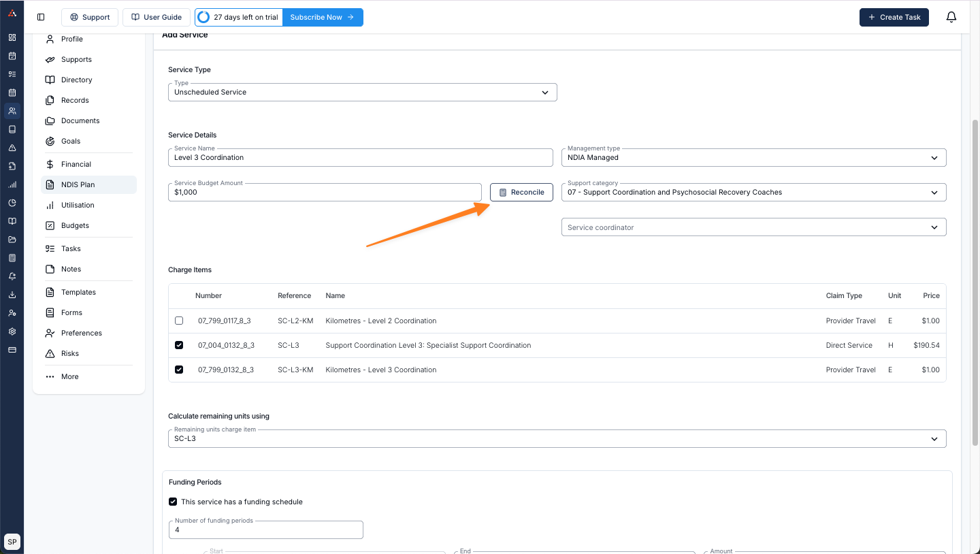
Task: Open the calendar-check icon in left rail
Action: (12, 56)
